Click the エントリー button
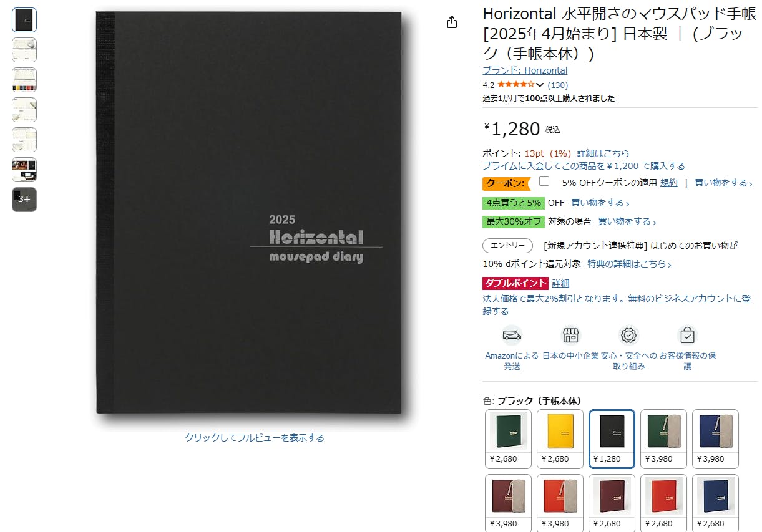The image size is (762, 532). pos(507,246)
